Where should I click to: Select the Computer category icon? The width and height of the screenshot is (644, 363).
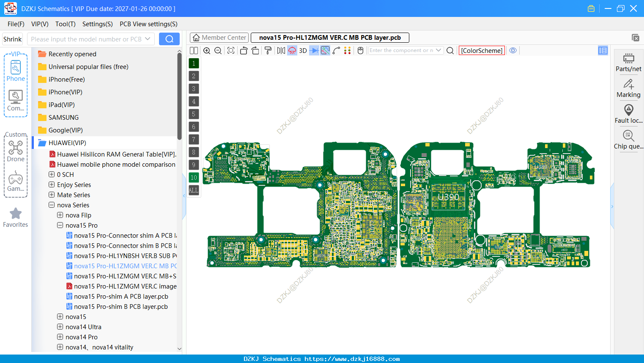(16, 101)
